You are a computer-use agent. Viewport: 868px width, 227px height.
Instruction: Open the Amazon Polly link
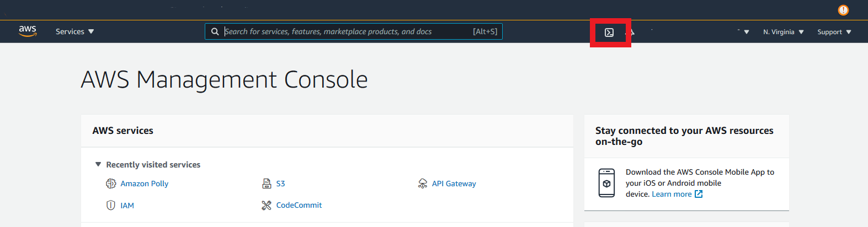tap(145, 183)
